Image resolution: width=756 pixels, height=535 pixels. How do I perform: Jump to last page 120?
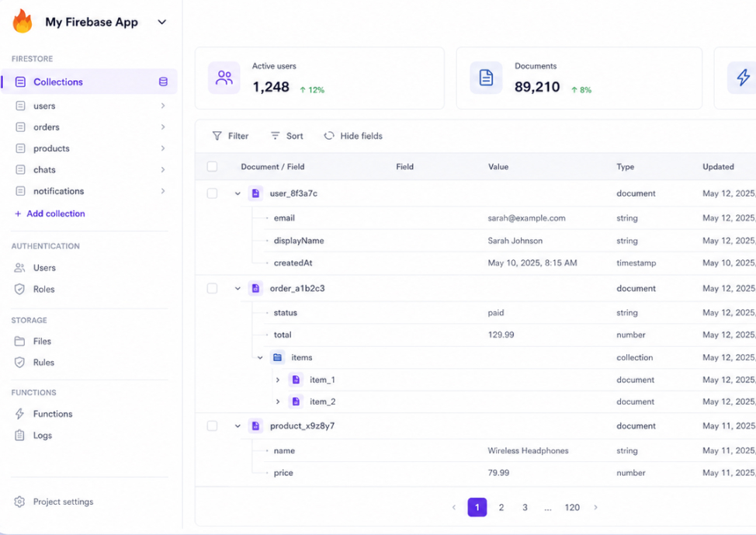572,508
